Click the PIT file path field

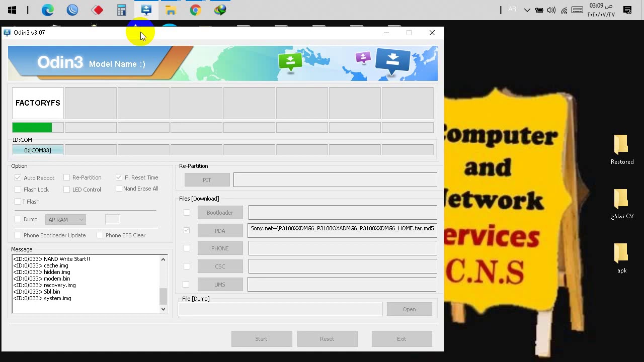click(335, 180)
